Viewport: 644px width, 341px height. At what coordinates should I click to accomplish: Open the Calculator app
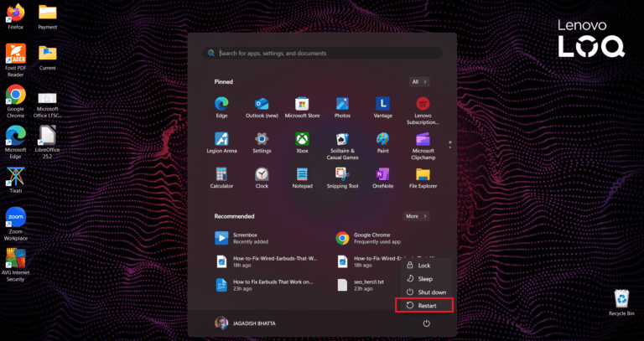click(x=221, y=178)
